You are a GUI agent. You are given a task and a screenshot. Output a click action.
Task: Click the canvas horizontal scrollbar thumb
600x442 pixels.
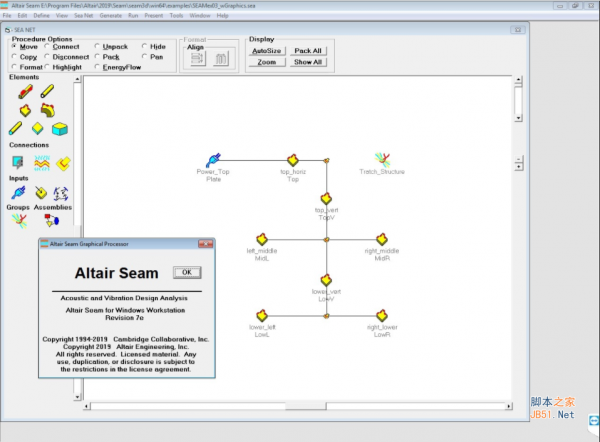pos(305,406)
